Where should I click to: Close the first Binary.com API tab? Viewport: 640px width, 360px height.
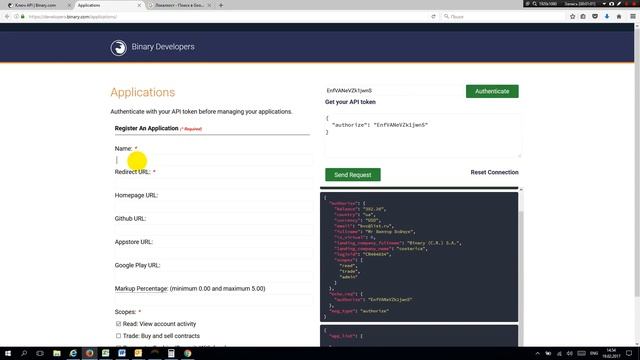(69, 5)
